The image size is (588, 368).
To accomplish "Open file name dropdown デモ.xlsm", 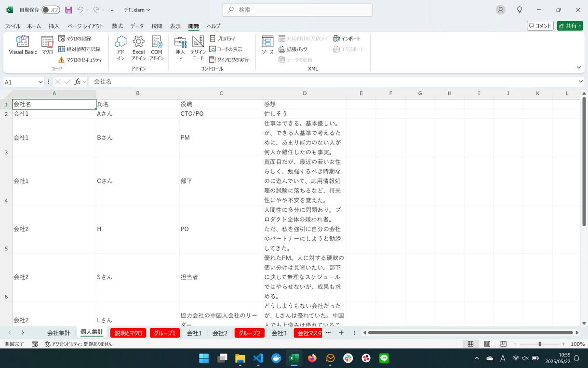I will (137, 10).
